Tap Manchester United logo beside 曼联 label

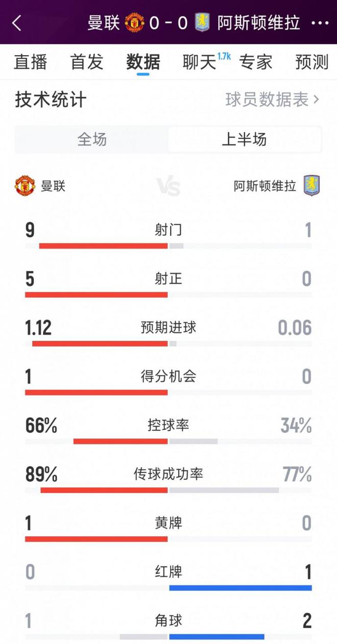coord(25,186)
